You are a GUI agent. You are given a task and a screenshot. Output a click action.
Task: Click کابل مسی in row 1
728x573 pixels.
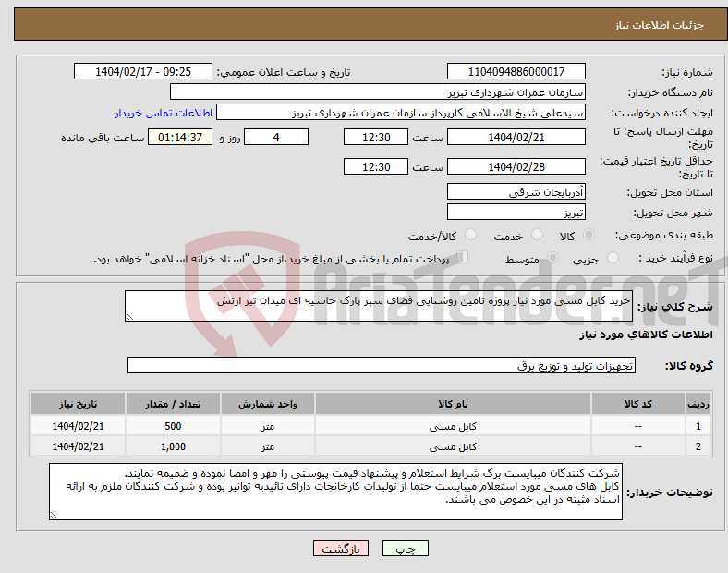coord(453,426)
